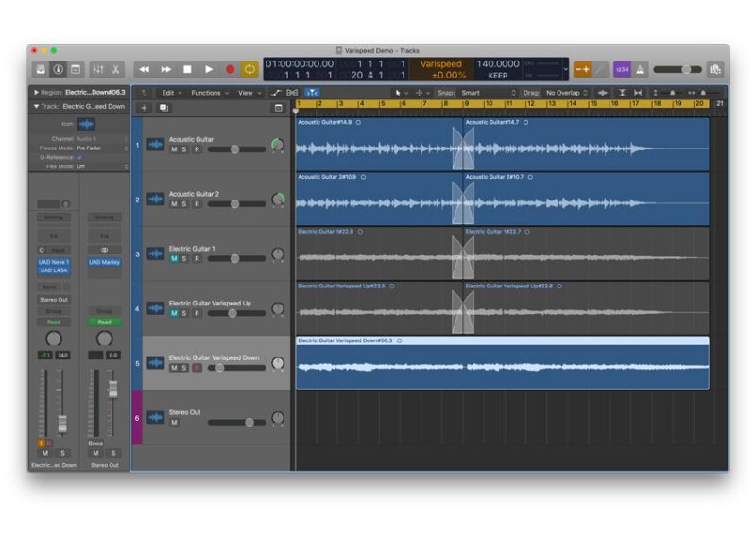Image resolution: width=756 pixels, height=540 pixels.
Task: Toggle the orange Varispeed minus-plus button
Action: click(x=582, y=69)
